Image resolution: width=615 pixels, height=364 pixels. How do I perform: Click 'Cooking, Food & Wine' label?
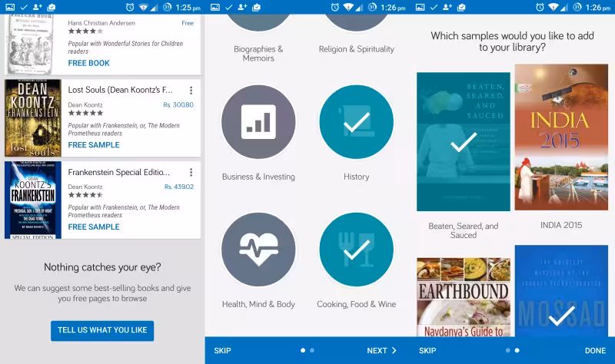coord(356,304)
